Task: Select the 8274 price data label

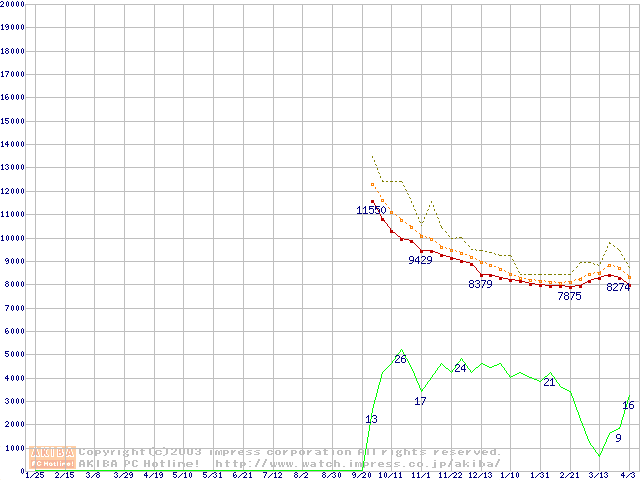Action: point(618,287)
